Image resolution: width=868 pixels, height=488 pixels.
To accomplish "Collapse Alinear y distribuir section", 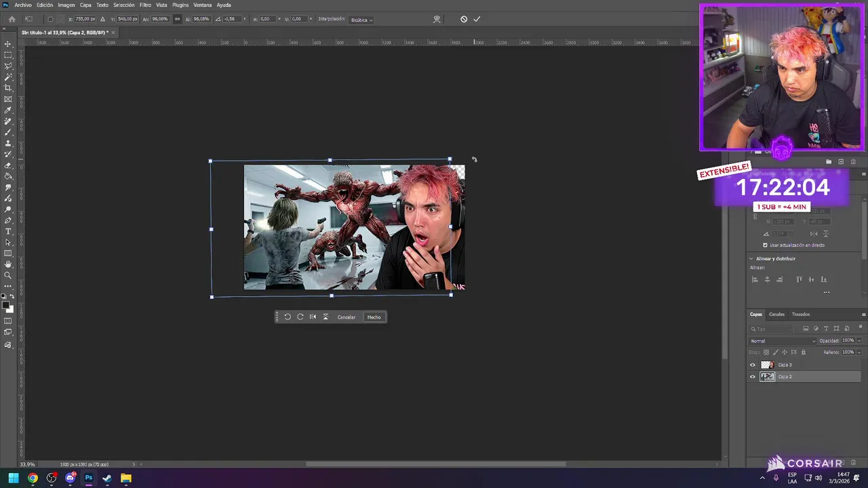I will point(751,258).
